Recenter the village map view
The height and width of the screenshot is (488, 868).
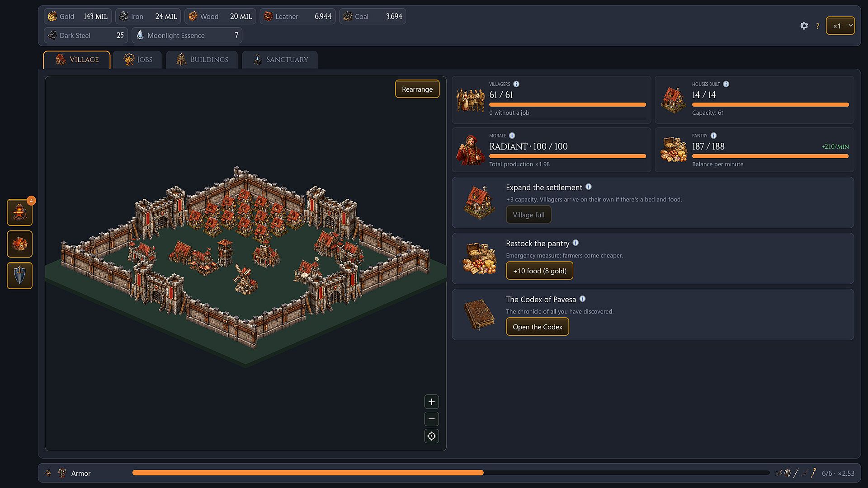[432, 436]
